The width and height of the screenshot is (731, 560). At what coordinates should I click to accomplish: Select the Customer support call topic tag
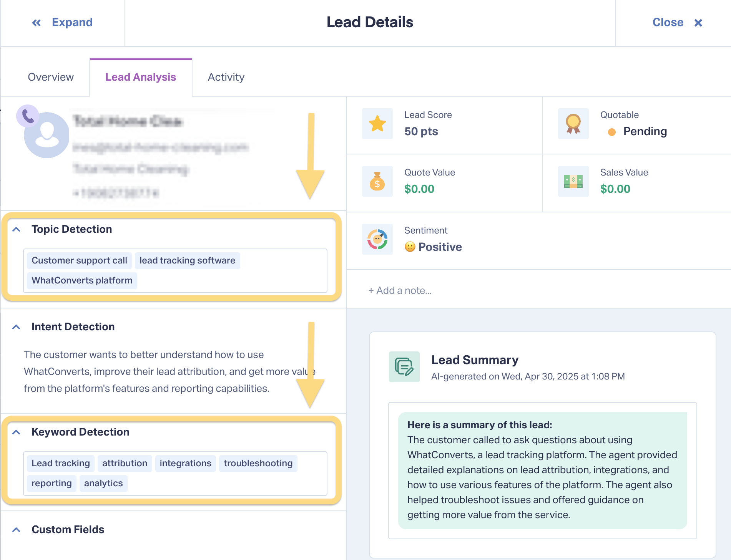[x=79, y=260]
